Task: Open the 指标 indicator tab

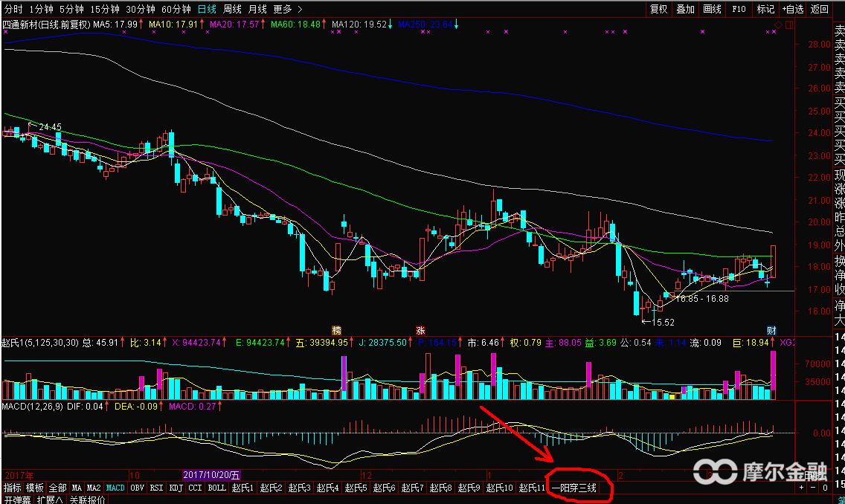Action: click(x=13, y=488)
